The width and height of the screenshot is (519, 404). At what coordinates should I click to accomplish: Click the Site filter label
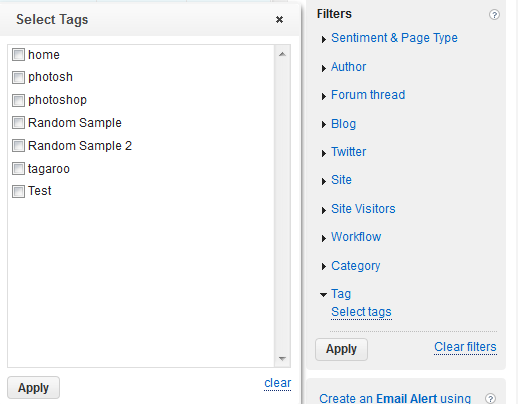341,180
